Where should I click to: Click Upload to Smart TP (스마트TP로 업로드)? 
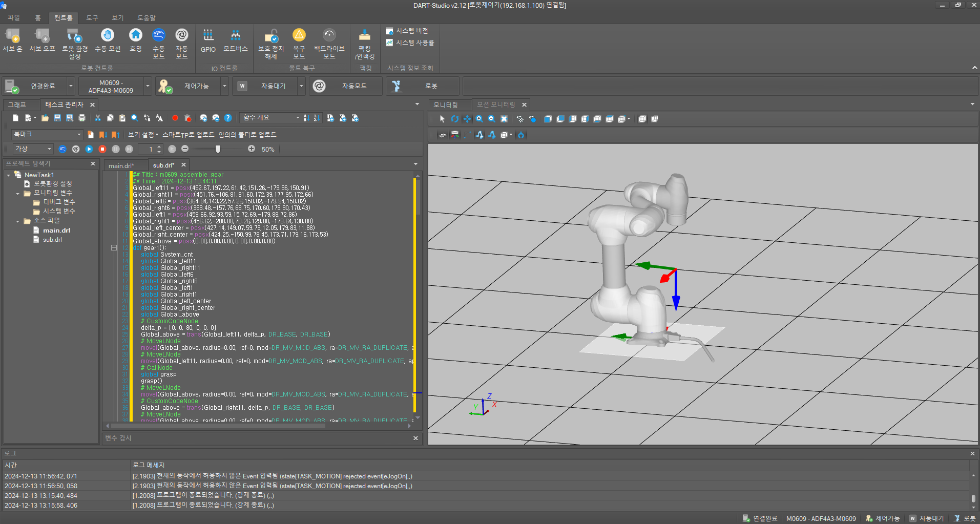(188, 134)
